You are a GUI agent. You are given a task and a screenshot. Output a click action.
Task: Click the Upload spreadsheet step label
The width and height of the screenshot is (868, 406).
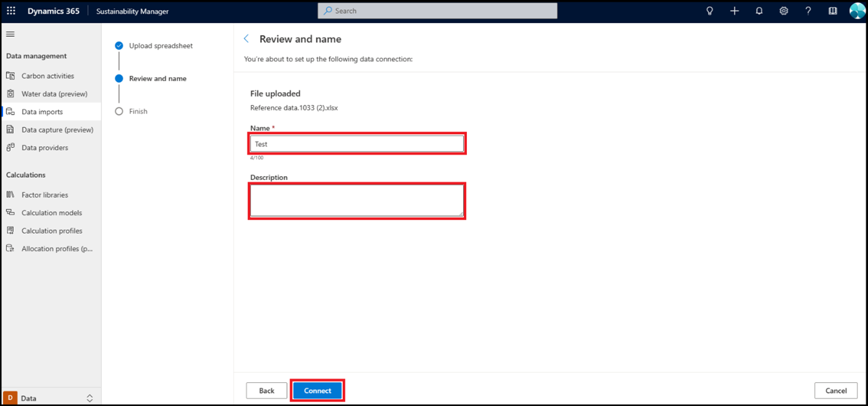[x=161, y=46]
